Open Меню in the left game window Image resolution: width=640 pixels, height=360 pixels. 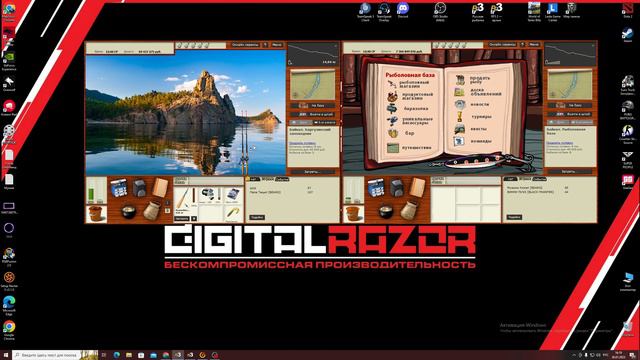(x=277, y=45)
